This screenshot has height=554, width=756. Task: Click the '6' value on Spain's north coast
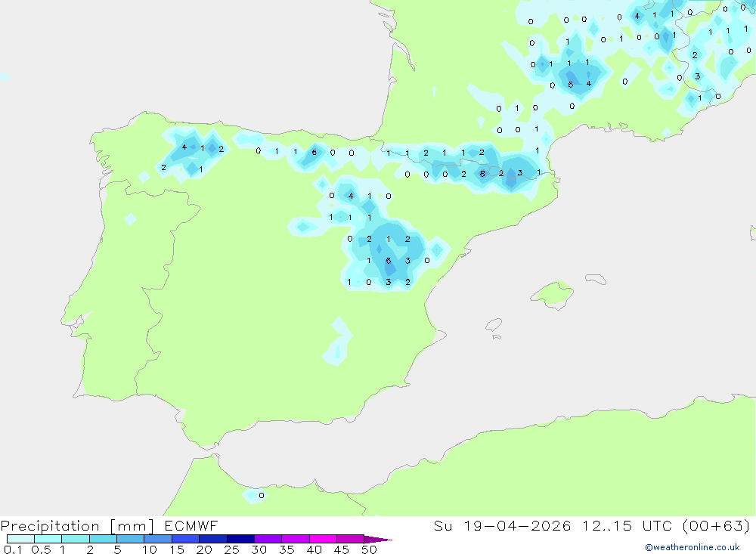(x=314, y=153)
